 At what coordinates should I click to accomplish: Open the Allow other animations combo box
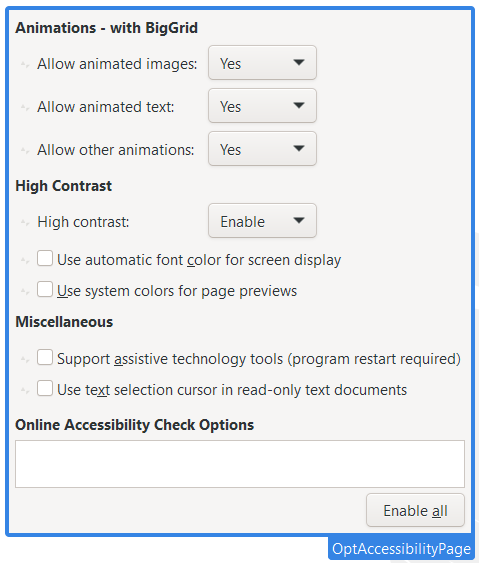click(262, 149)
